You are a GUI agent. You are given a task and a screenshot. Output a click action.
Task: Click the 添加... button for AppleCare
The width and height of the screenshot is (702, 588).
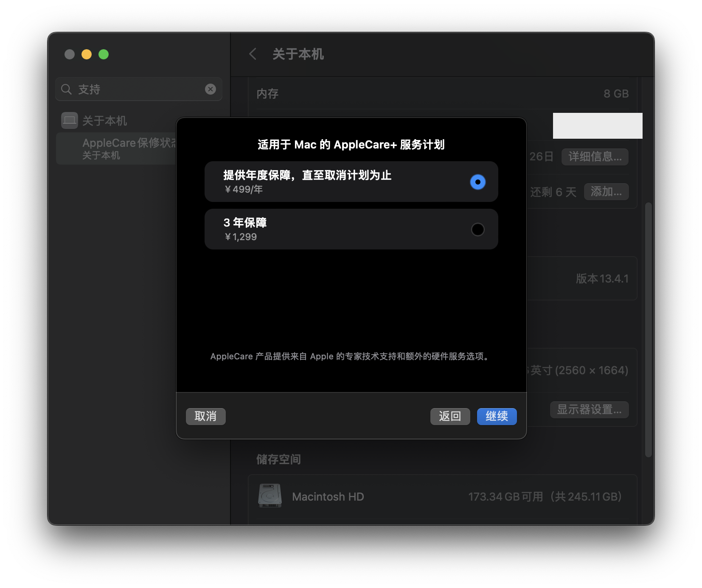click(606, 192)
